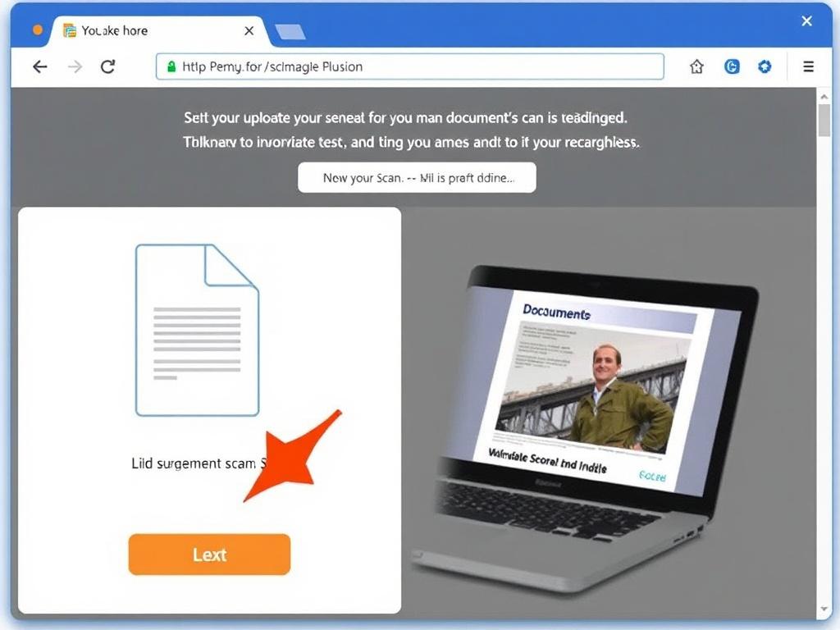Click the scrollbar up arrow
840x630 pixels.
pos(824,97)
